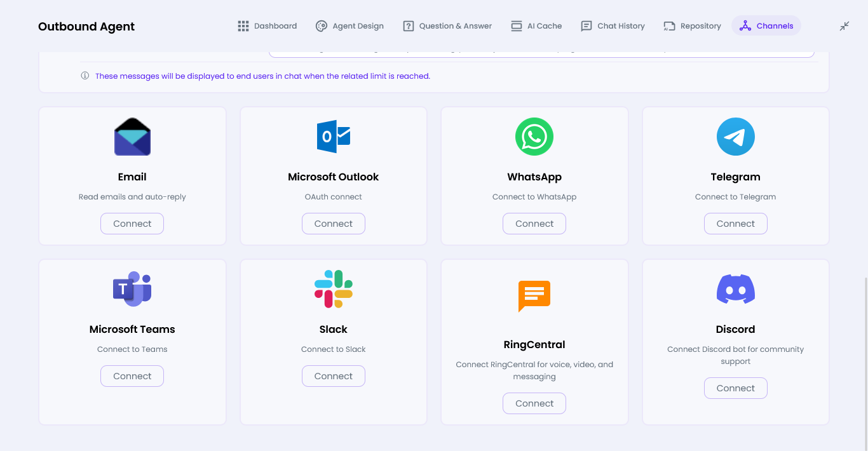The height and width of the screenshot is (451, 868).
Task: Connect Microsoft Outlook via its Connect button
Action: [334, 224]
